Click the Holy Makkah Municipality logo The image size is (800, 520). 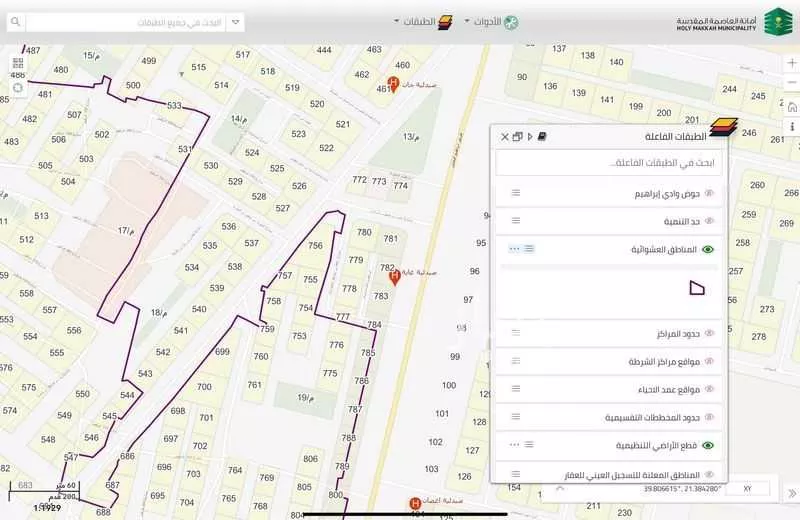click(x=777, y=21)
